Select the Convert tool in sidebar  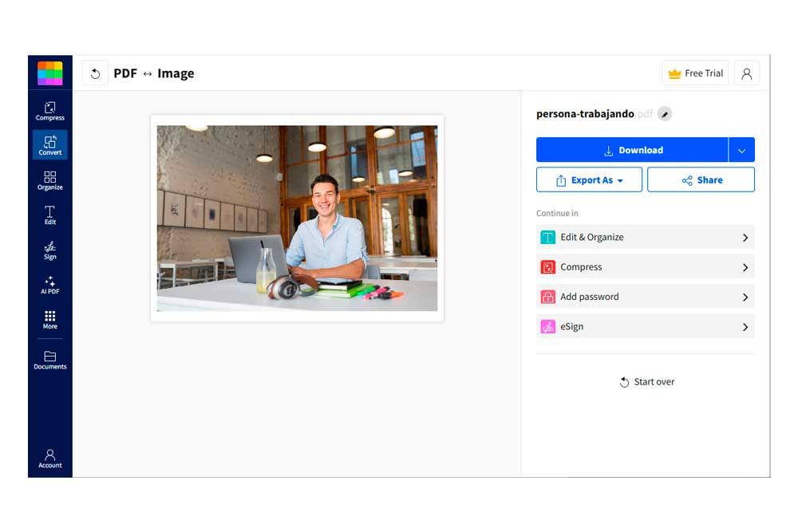point(49,145)
